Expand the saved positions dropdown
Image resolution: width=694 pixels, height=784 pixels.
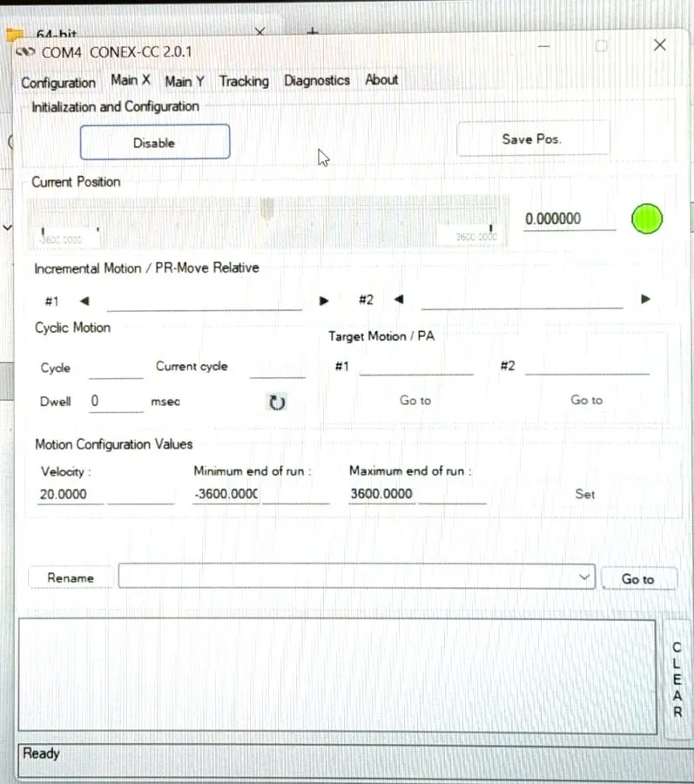(x=583, y=578)
